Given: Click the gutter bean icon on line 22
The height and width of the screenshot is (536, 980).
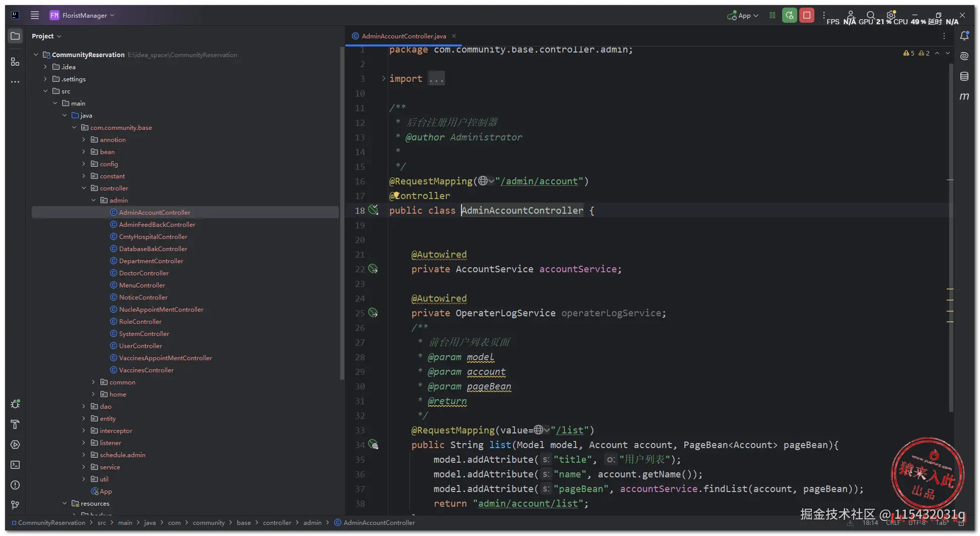Looking at the screenshot, I should click(373, 269).
